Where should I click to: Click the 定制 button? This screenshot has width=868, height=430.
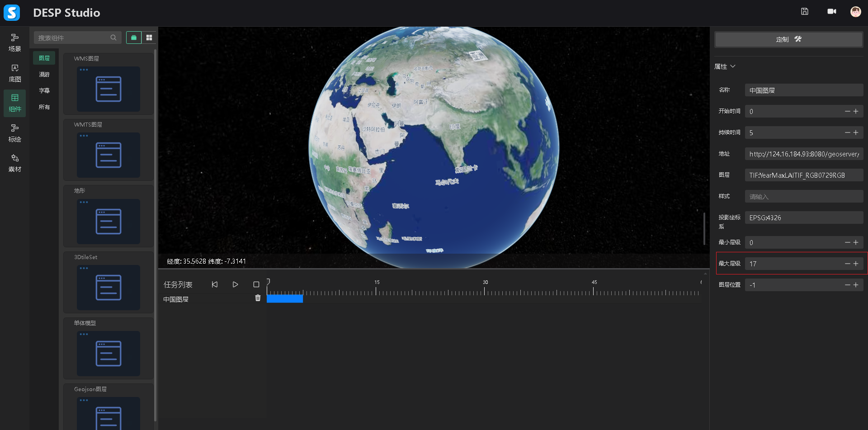pos(788,39)
